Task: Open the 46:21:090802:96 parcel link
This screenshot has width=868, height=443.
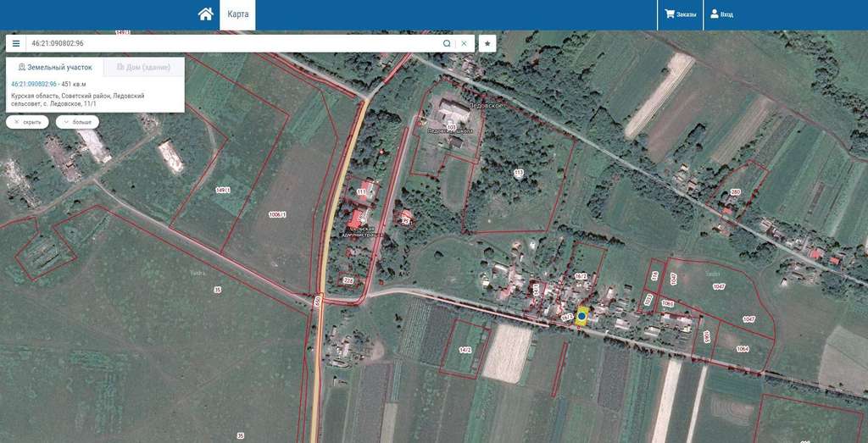Action: tap(34, 84)
